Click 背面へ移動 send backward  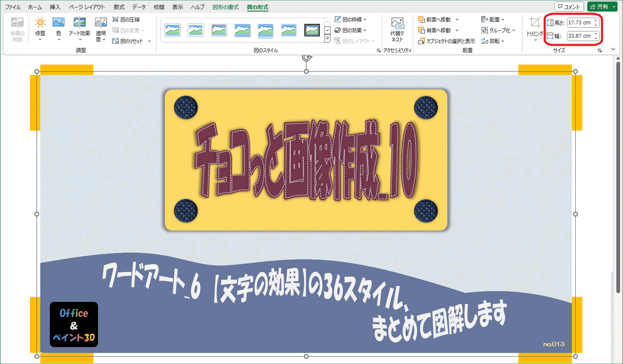point(434,30)
